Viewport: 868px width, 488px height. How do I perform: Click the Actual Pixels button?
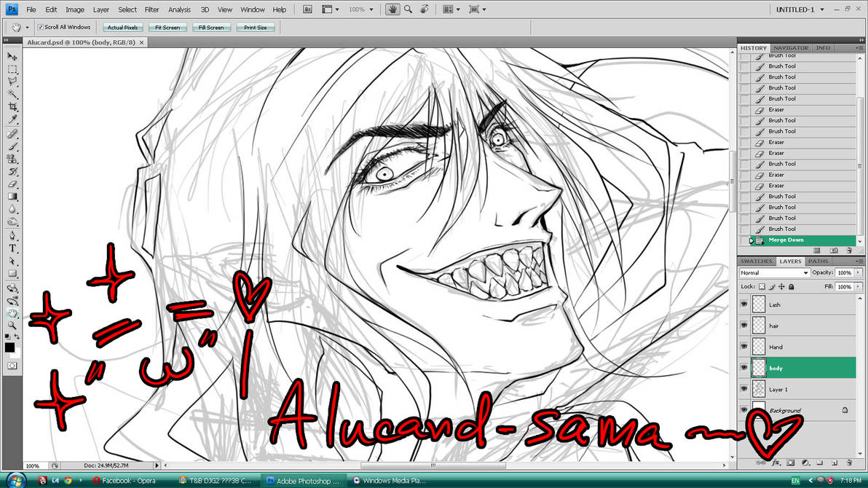123,27
